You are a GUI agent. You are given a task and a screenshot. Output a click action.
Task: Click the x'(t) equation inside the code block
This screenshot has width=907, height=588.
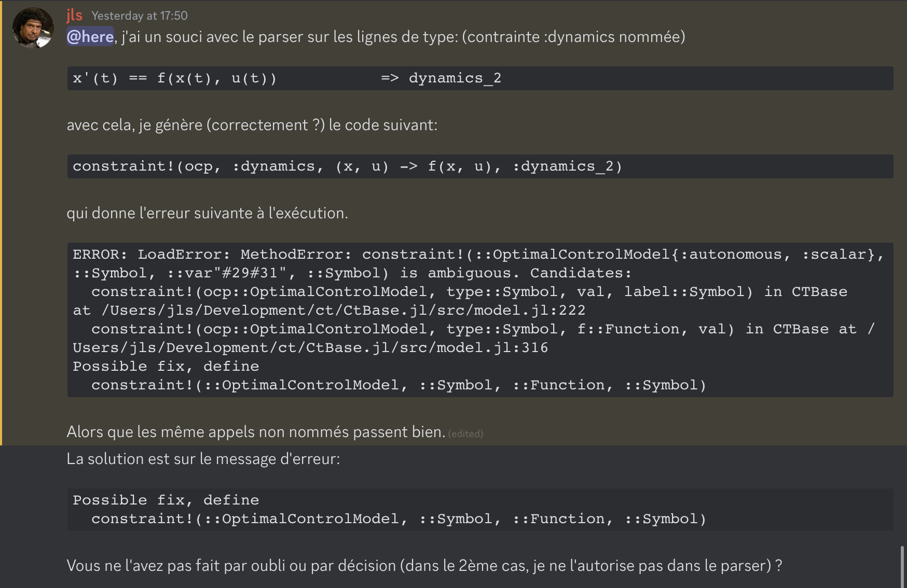click(x=175, y=78)
